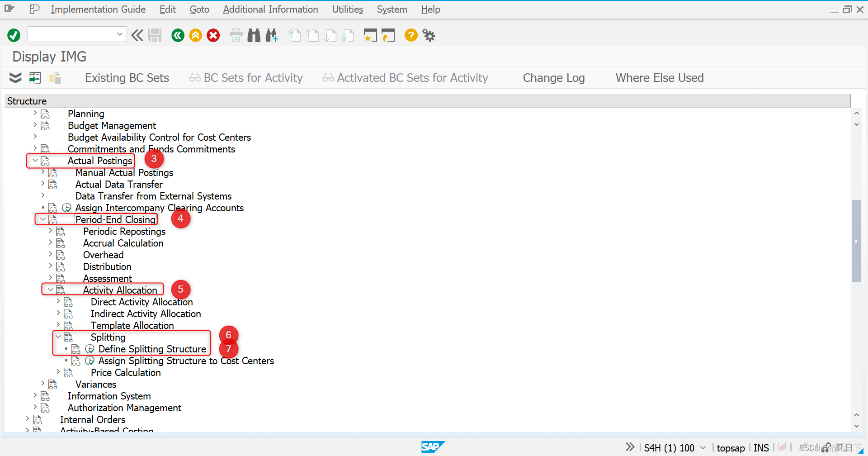Expand the Internal Orders node

27,418
